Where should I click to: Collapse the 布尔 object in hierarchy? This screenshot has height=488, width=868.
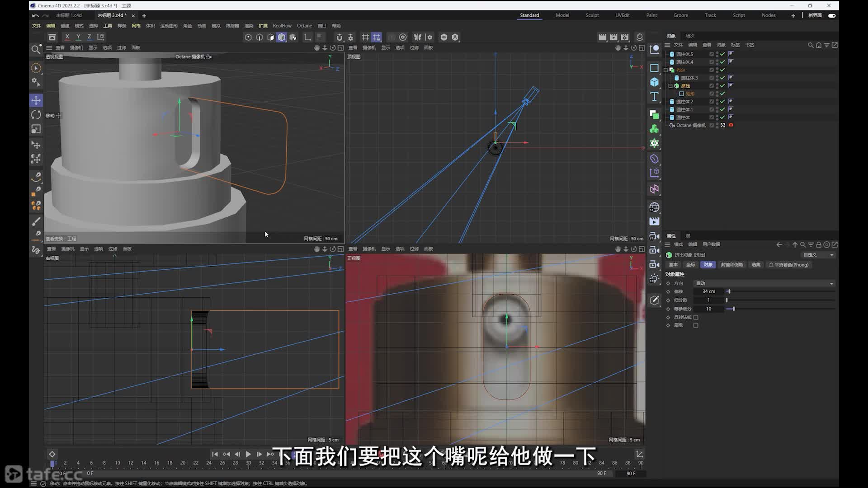tap(665, 70)
